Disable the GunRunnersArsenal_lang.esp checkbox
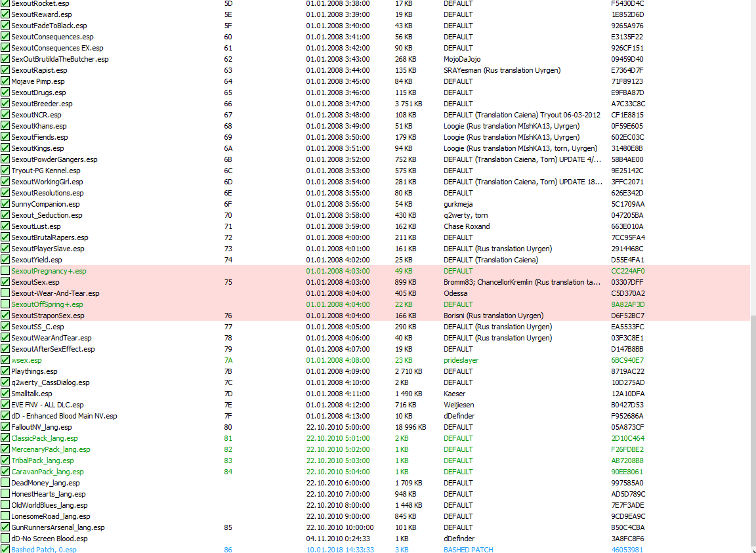 [x=5, y=527]
